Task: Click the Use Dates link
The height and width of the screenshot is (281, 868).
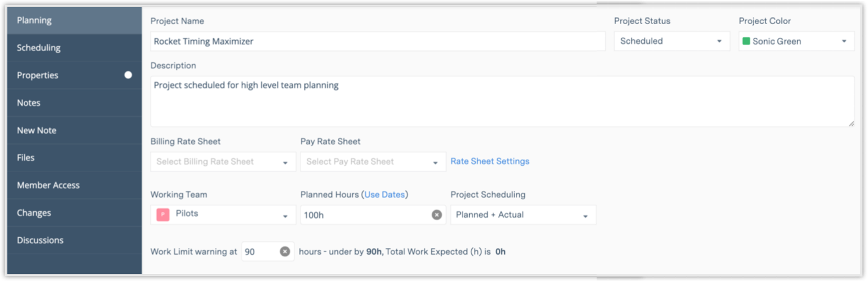Action: (x=385, y=195)
